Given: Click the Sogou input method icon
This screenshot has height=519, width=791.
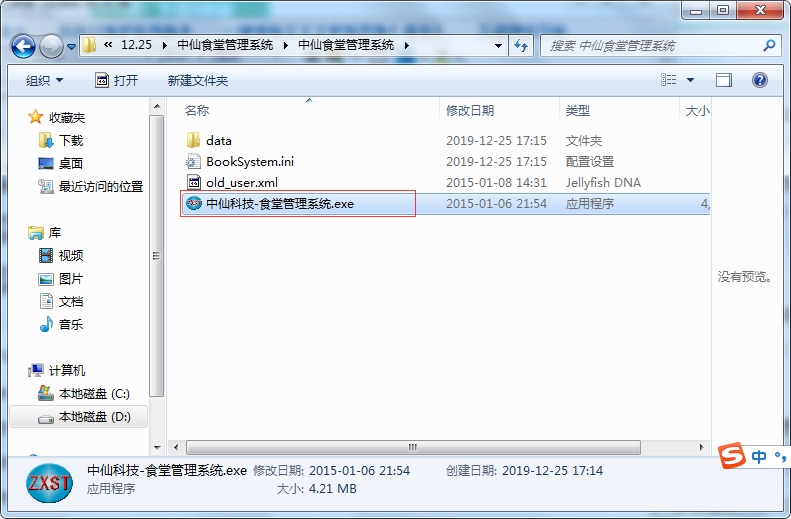Looking at the screenshot, I should pos(732,456).
